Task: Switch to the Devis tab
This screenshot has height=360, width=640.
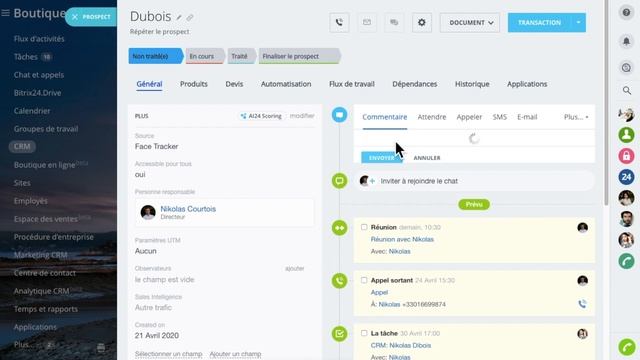Action: pyautogui.click(x=234, y=84)
